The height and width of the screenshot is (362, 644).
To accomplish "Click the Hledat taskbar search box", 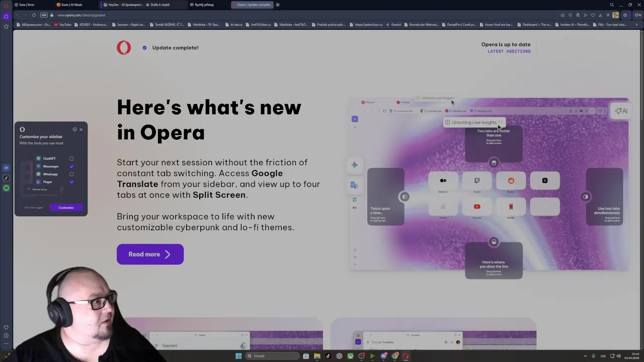I will 272,356.
